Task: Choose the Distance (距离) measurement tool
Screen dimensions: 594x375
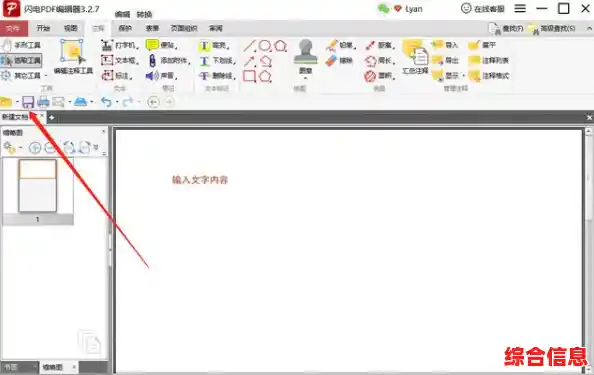Action: [x=380, y=45]
